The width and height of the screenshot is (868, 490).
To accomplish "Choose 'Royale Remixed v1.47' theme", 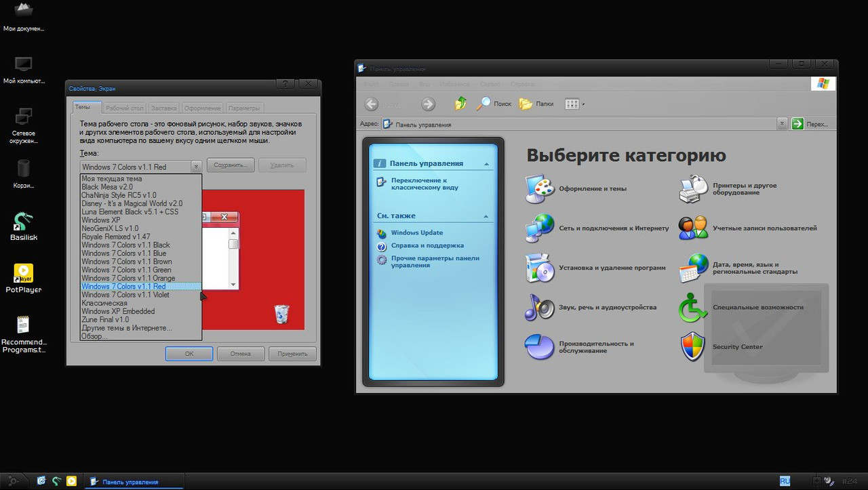I will [141, 237].
